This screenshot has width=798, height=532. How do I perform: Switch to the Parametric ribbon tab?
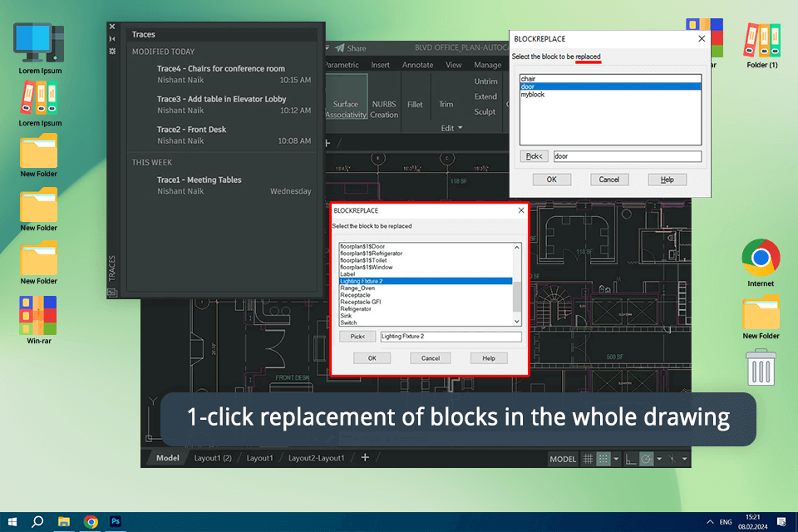point(342,65)
